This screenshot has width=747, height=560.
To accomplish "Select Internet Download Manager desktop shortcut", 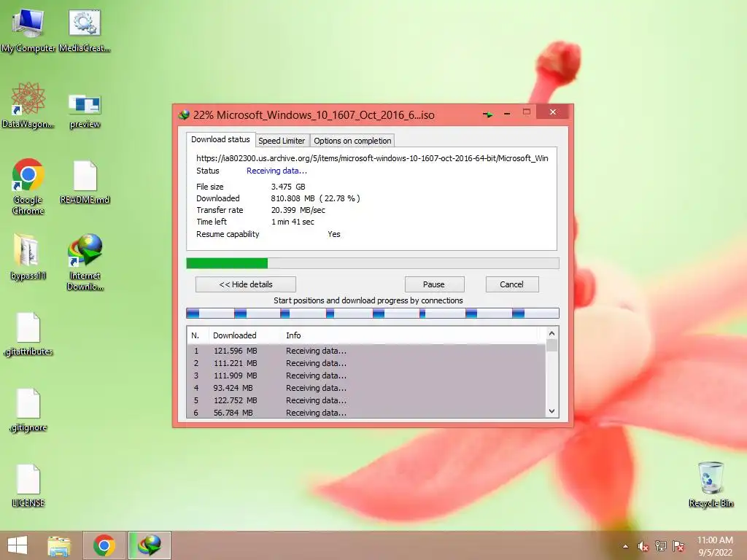I will pyautogui.click(x=85, y=262).
